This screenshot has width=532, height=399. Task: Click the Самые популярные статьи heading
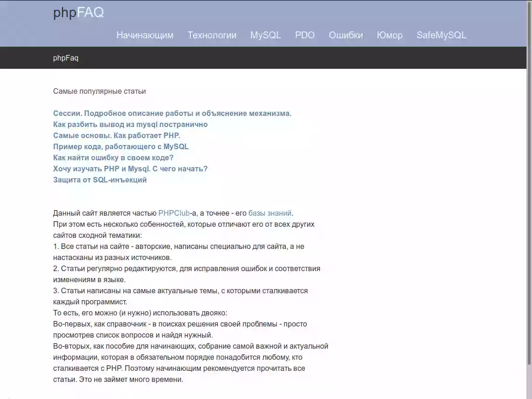[x=99, y=91]
